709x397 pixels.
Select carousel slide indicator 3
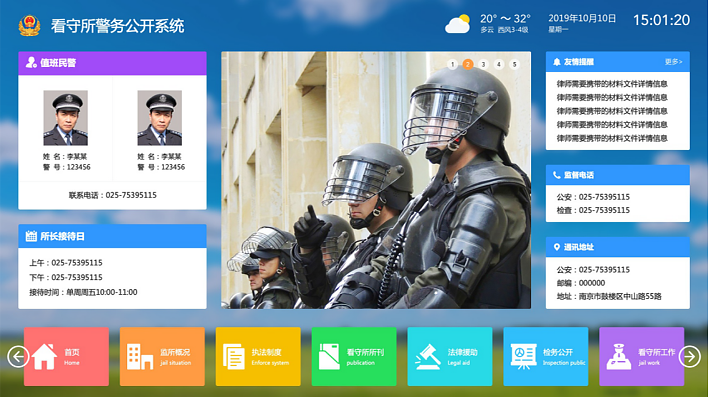[x=483, y=64]
